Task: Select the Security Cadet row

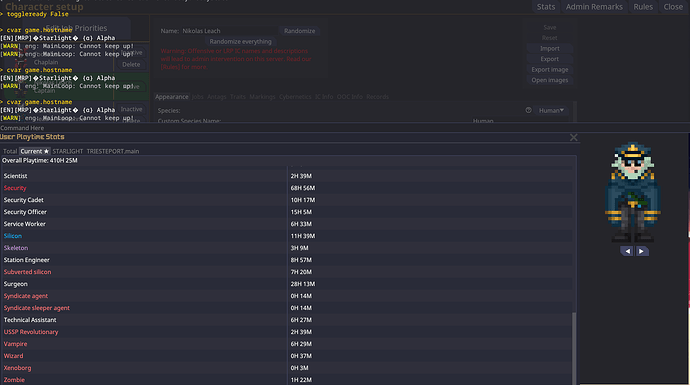Action: pyautogui.click(x=287, y=200)
